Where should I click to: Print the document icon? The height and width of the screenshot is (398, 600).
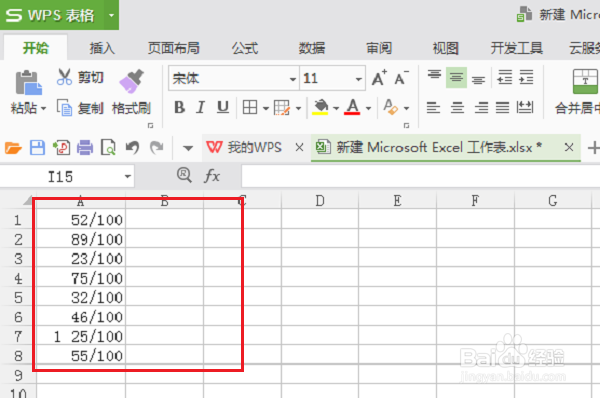tap(85, 148)
